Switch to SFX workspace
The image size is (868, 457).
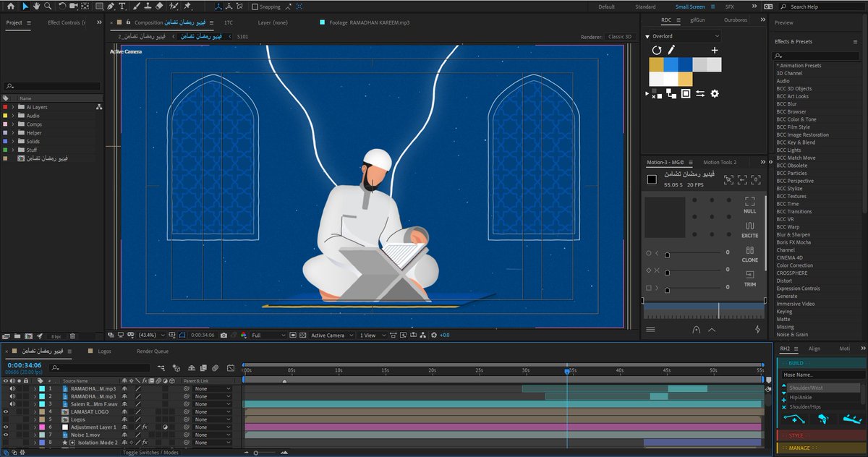click(x=729, y=7)
